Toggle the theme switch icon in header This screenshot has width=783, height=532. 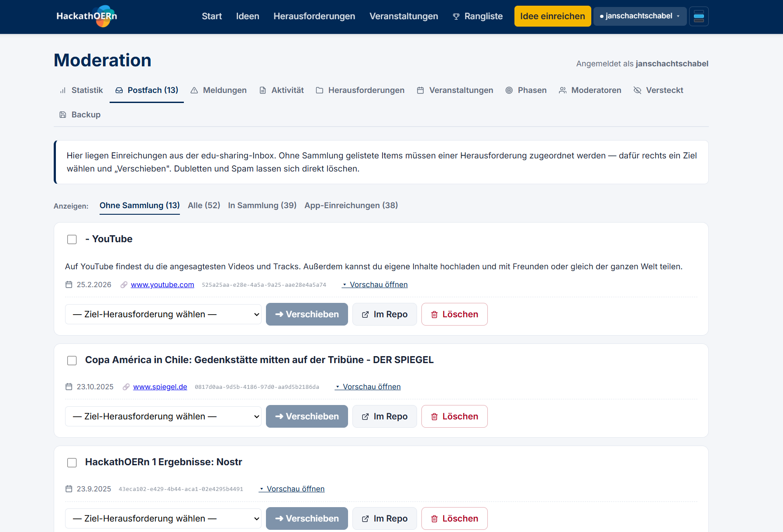[699, 17]
